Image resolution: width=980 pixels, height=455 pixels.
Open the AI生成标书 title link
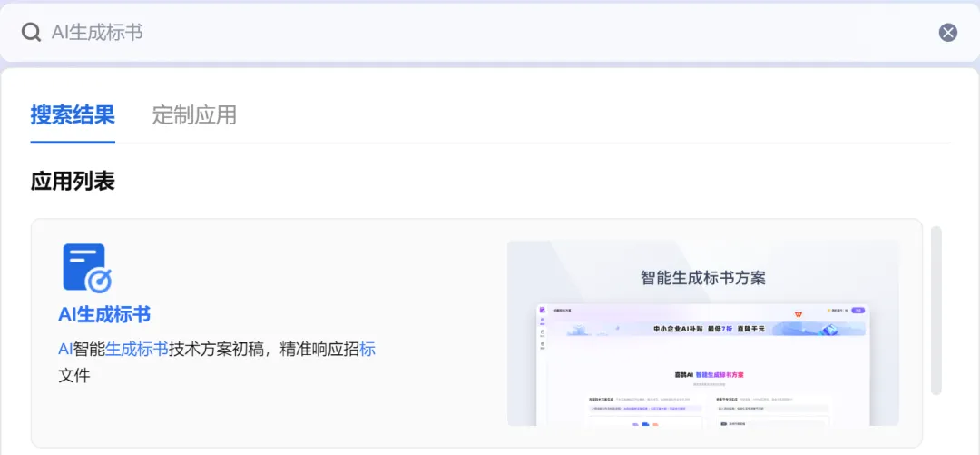(104, 315)
